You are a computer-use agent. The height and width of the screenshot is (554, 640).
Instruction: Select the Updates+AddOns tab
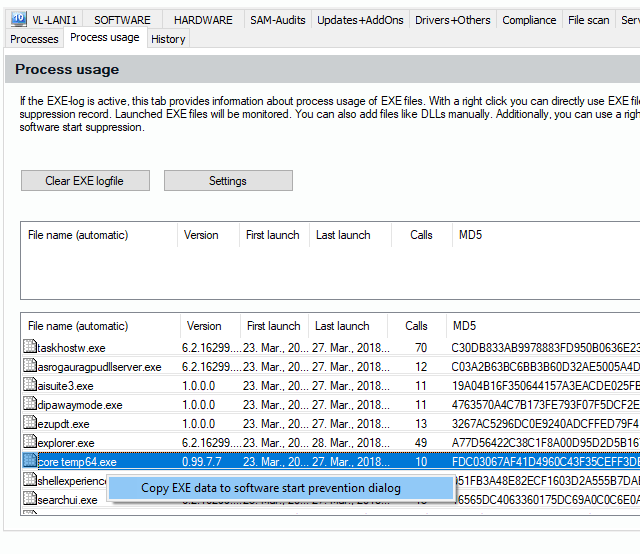(x=360, y=20)
